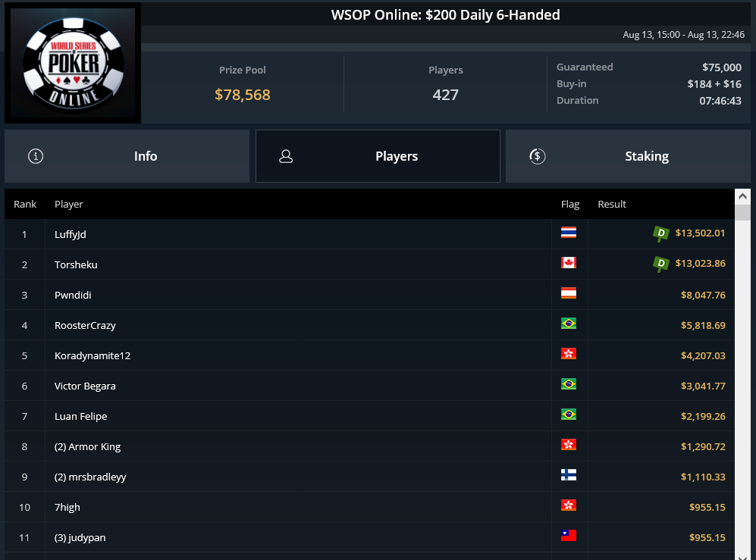Click the buy-in value $184 + $16
The width and height of the screenshot is (756, 560).
tap(714, 84)
